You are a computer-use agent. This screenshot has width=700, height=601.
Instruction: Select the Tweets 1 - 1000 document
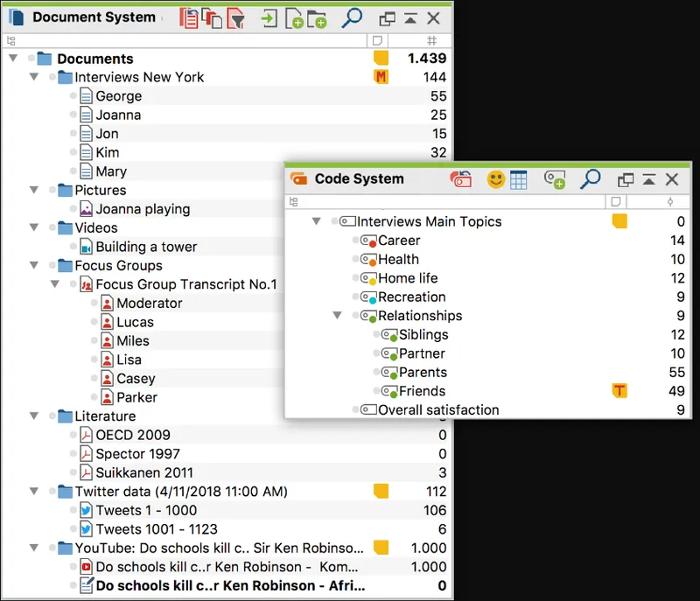point(146,510)
